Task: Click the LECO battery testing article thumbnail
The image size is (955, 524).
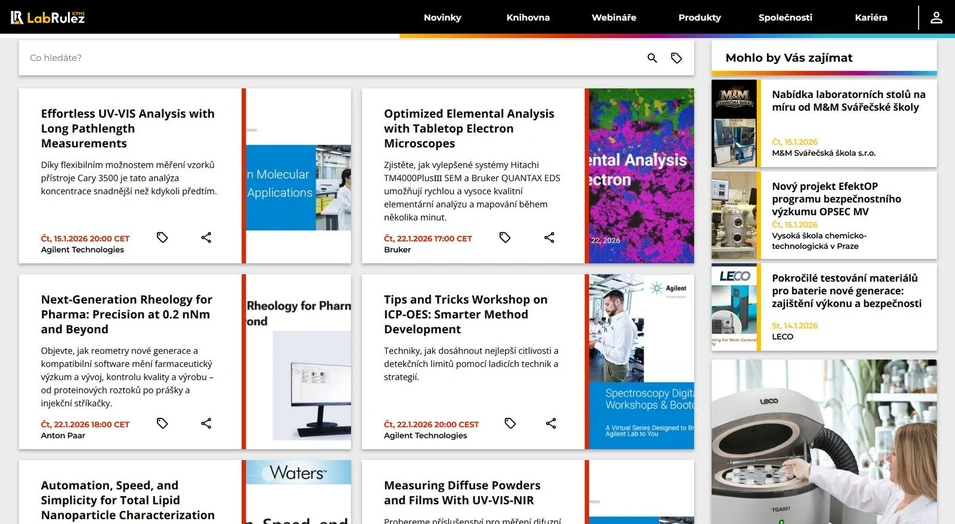Action: point(734,307)
